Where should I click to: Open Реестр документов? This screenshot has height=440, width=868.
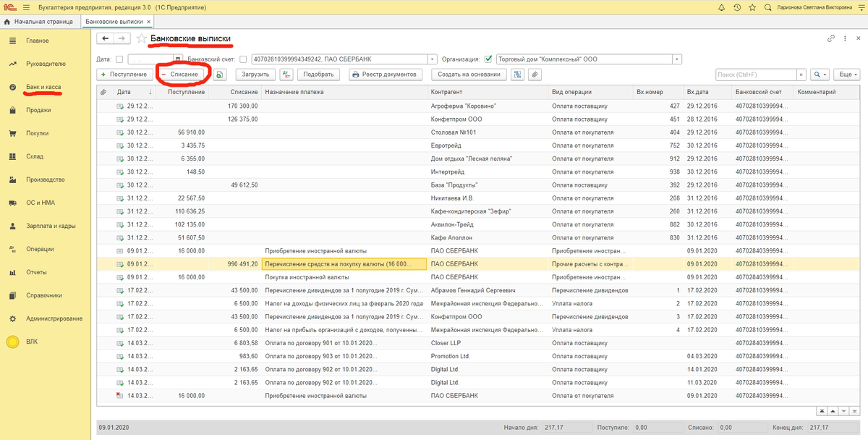coord(385,74)
